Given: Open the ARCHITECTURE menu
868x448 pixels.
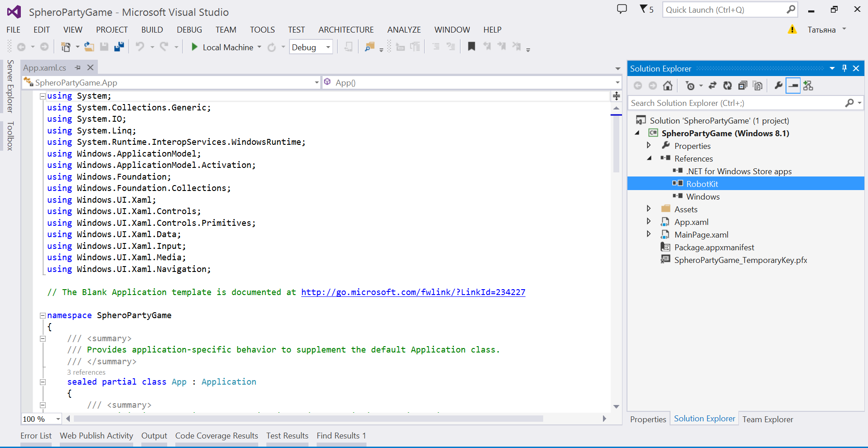Looking at the screenshot, I should click(x=346, y=30).
